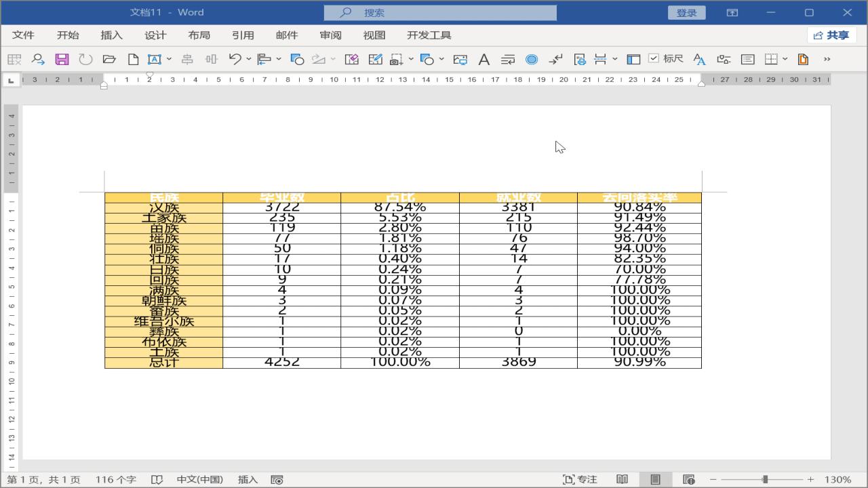Click the distribute horizontally icon
This screenshot has width=868, height=488.
coord(211,60)
